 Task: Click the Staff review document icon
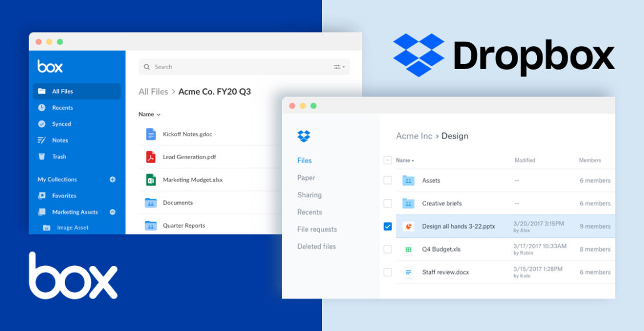408,272
